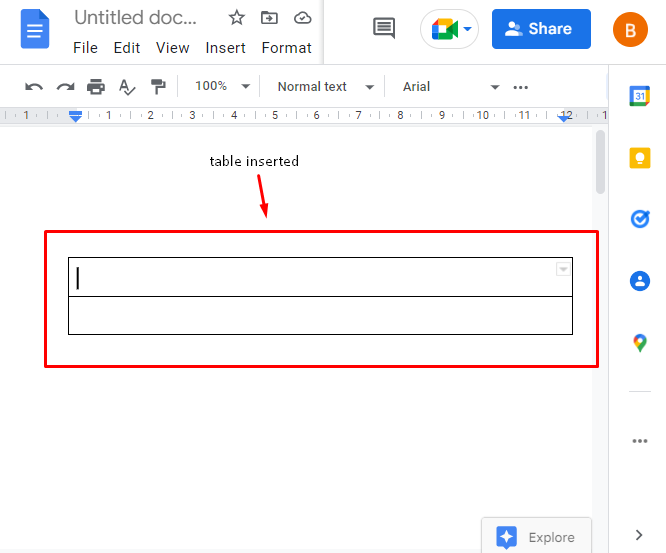Open the 100% zoom dropdown
Image resolution: width=666 pixels, height=553 pixels.
[222, 86]
